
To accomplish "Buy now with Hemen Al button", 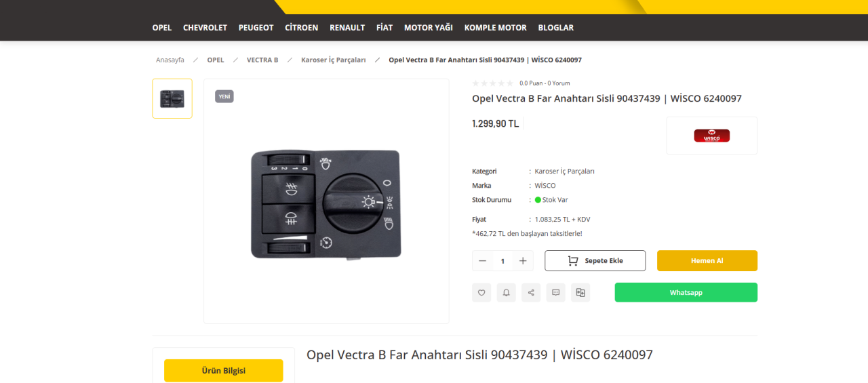I will [707, 261].
